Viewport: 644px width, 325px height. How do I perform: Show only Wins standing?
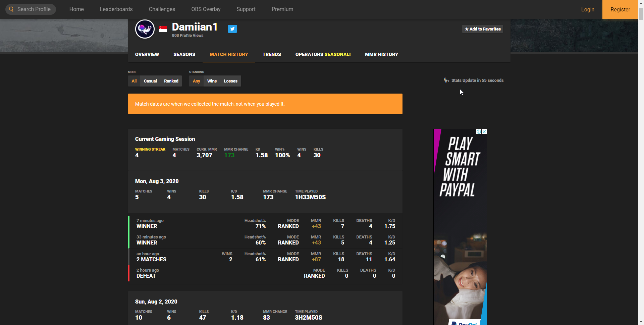212,81
